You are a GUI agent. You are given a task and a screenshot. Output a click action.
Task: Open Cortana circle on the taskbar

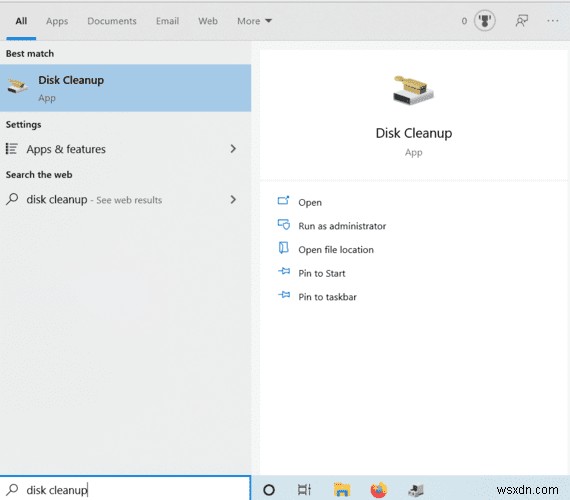pos(269,490)
